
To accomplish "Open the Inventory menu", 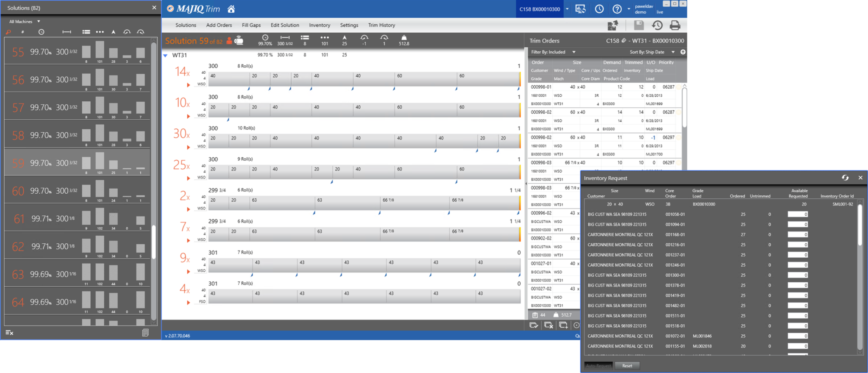I will [x=320, y=25].
